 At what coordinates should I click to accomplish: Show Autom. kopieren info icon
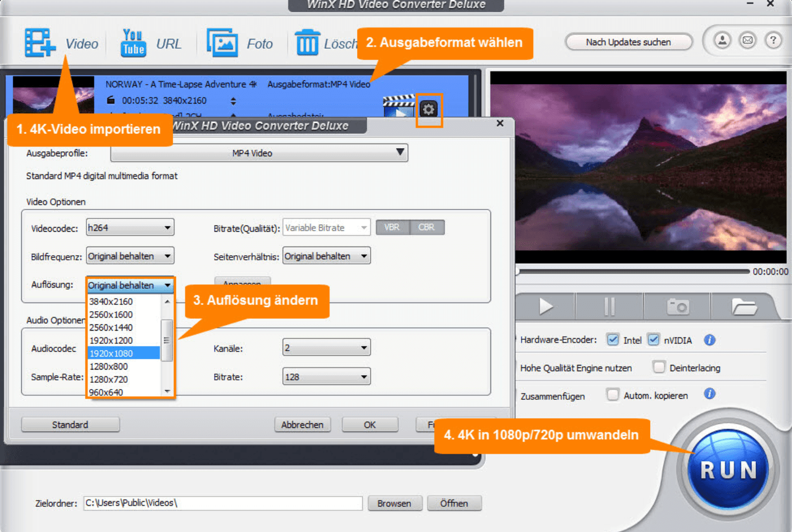(x=710, y=394)
